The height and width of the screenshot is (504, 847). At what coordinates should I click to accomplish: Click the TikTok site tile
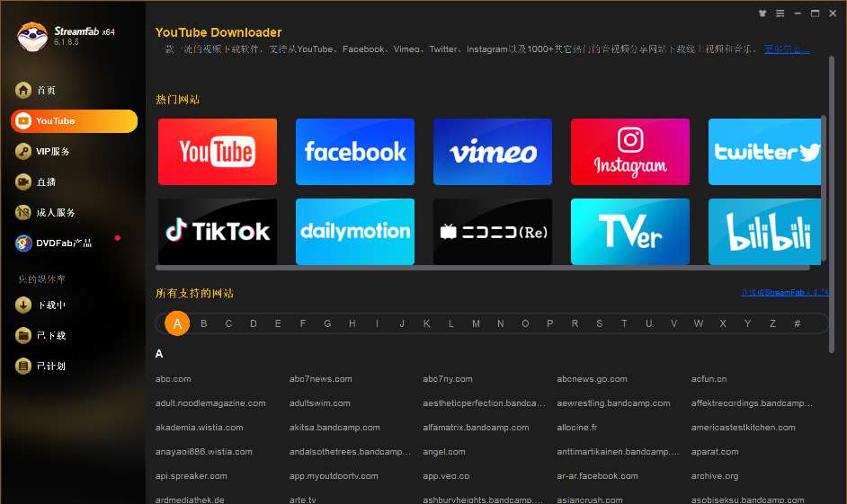218,232
